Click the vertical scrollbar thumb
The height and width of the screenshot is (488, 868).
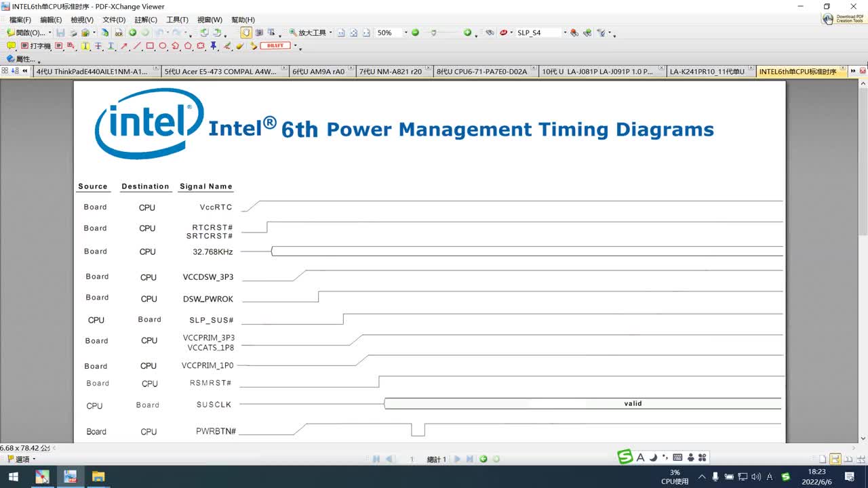[x=863, y=161]
